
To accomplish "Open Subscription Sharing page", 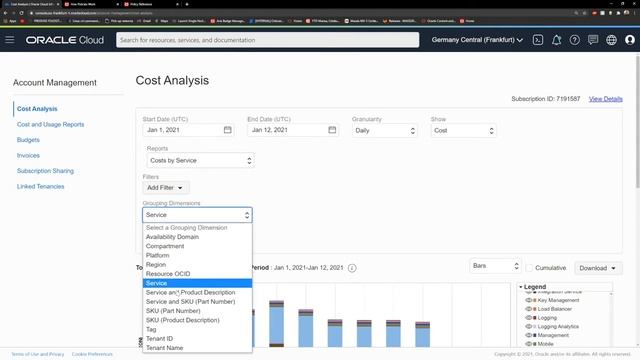I will (x=45, y=171).
